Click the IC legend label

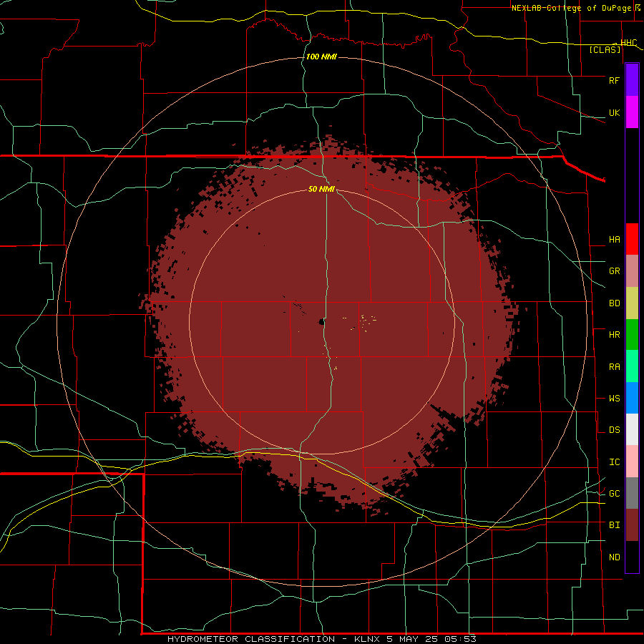[614, 462]
